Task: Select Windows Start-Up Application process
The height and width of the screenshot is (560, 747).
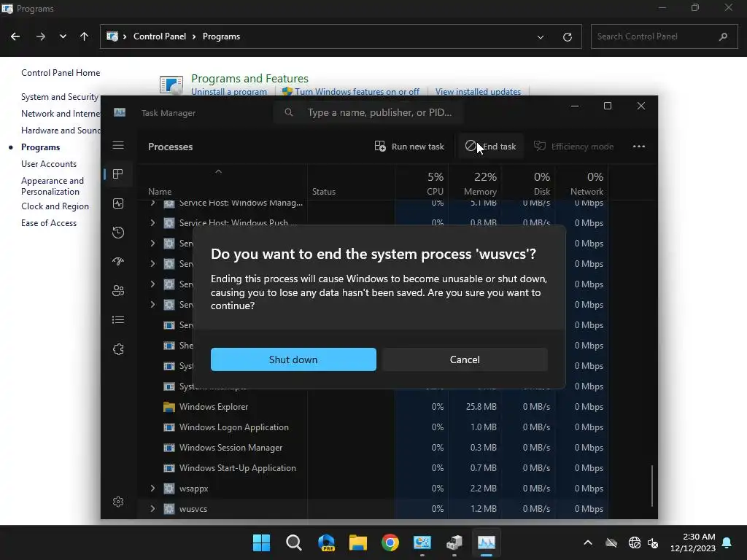Action: (x=237, y=468)
